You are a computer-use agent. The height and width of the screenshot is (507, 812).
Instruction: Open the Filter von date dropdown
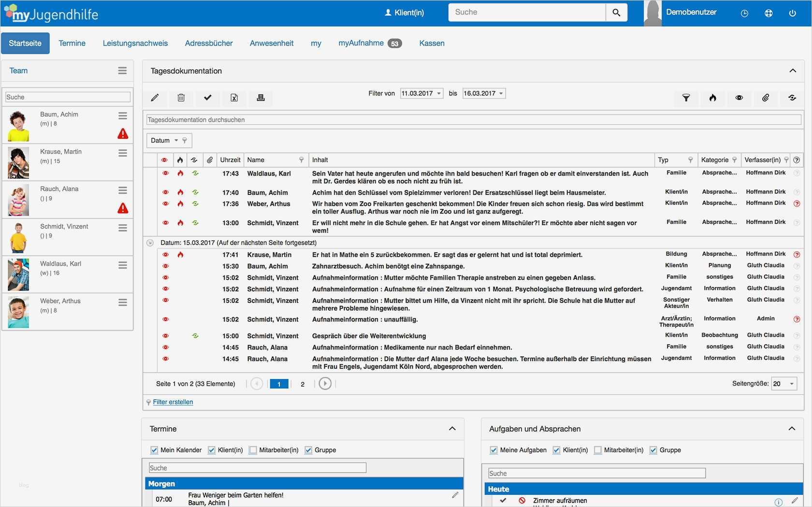pos(439,93)
